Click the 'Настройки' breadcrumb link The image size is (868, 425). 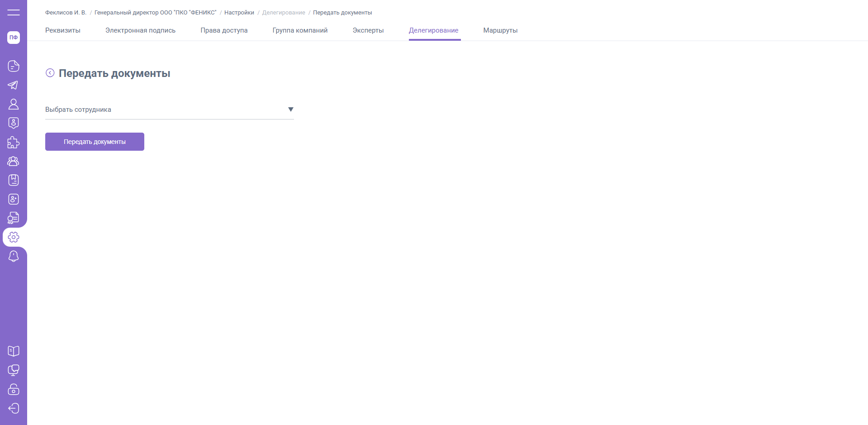[x=239, y=13]
